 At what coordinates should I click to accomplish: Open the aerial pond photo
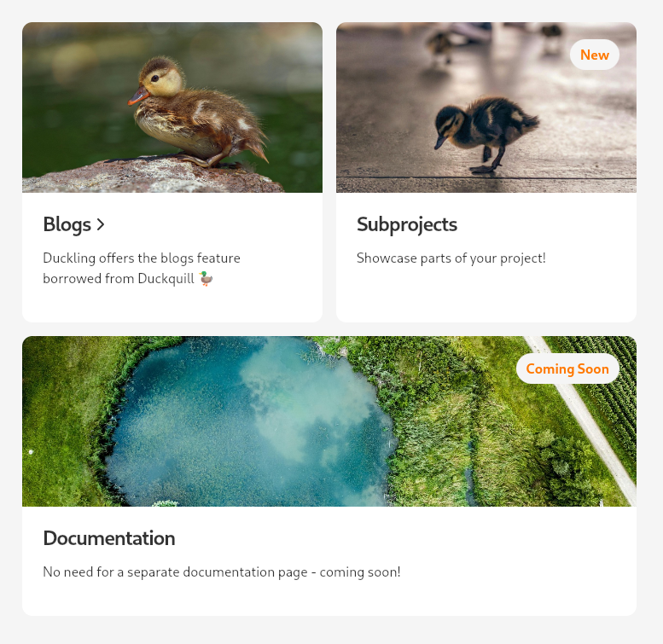pyautogui.click(x=329, y=421)
